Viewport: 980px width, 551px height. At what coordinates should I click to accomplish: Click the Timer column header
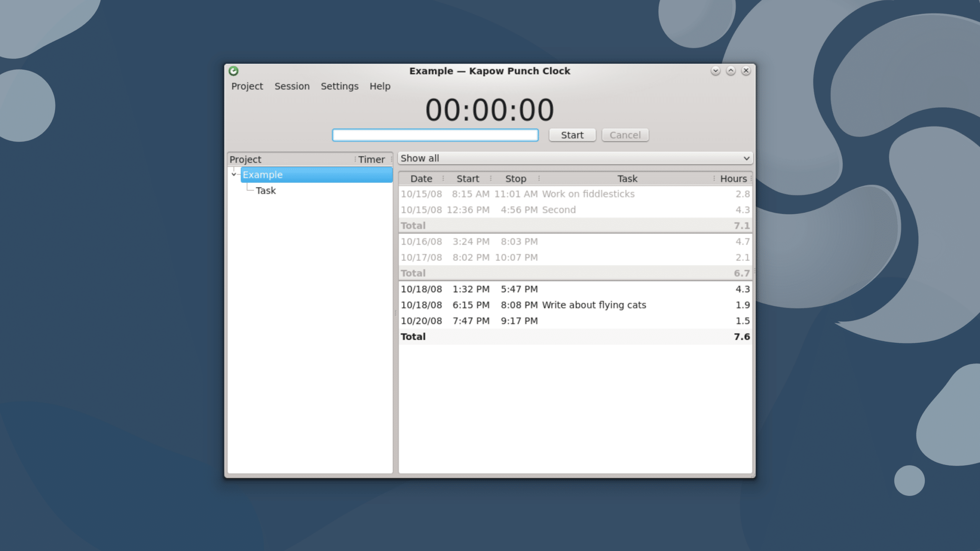(x=372, y=160)
